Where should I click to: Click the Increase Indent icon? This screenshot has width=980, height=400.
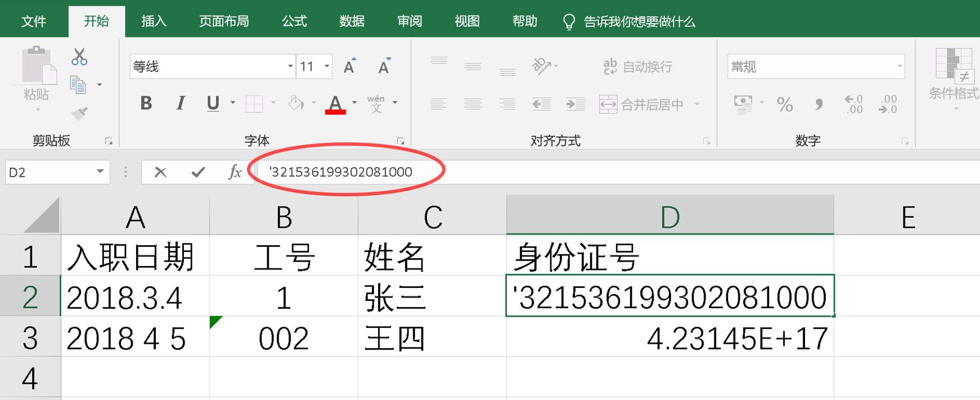tap(576, 104)
